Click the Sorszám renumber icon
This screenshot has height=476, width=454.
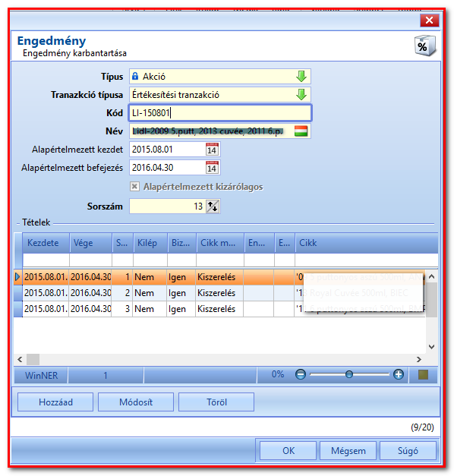click(x=213, y=206)
